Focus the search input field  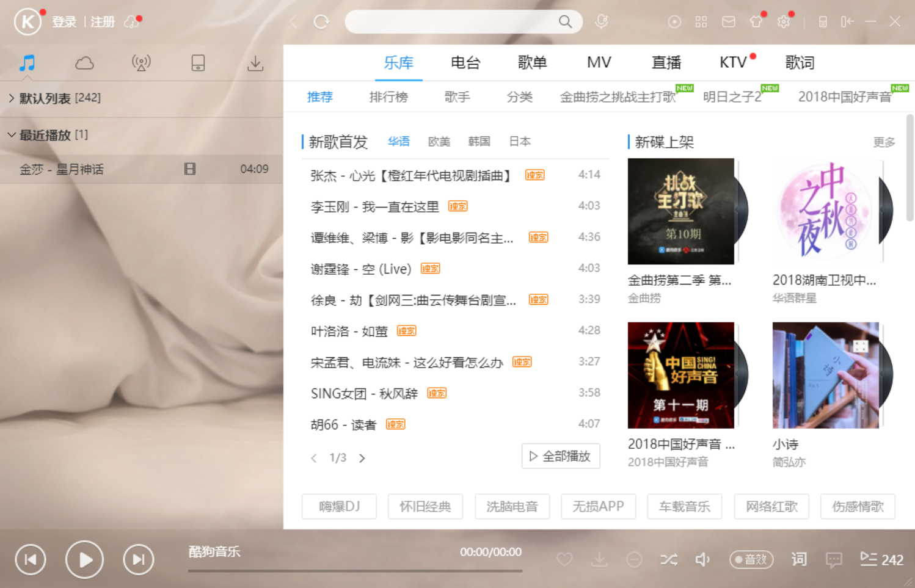pos(452,22)
